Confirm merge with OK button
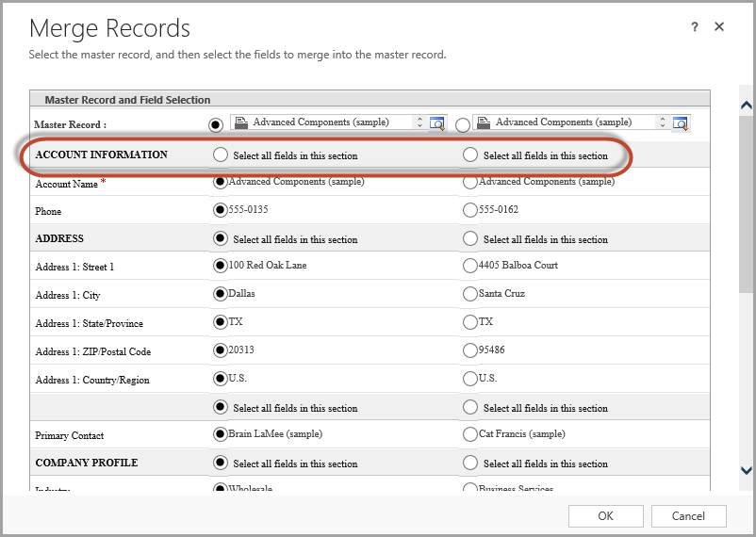This screenshot has height=537, width=756. (605, 516)
